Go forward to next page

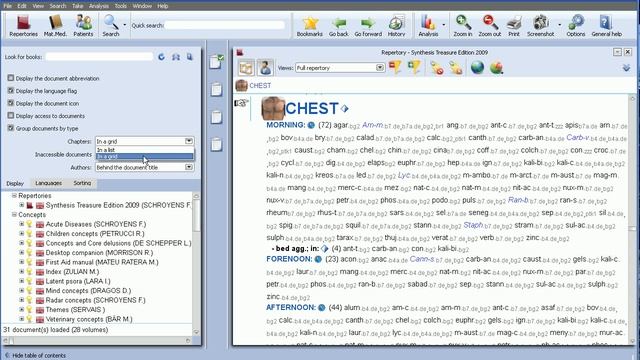point(368,25)
